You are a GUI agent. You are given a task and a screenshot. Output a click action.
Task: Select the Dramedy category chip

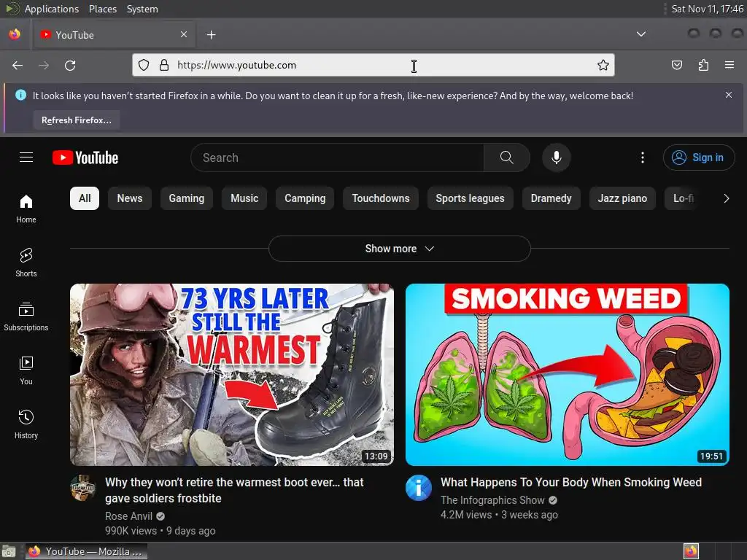[551, 198]
